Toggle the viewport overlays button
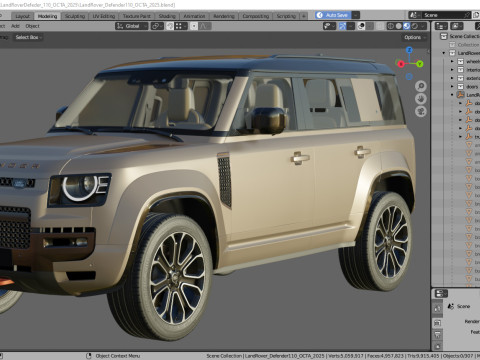Screen dimensions: 480x360 [x=361, y=26]
